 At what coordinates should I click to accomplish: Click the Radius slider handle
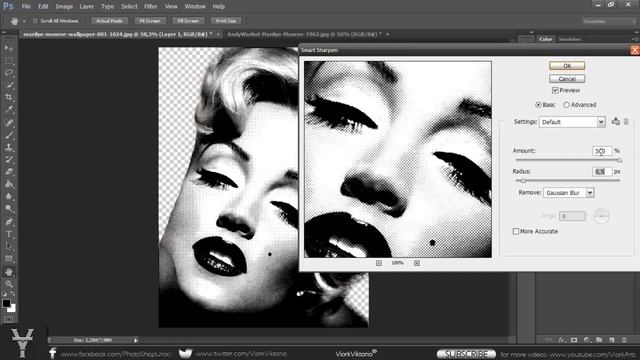tap(523, 180)
